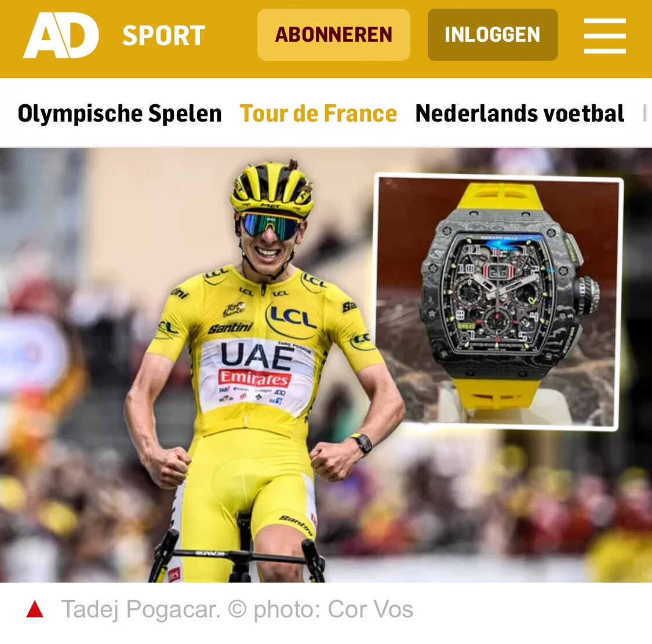Click the large LCL logo on jersey chest
652x644 pixels.
[292, 319]
